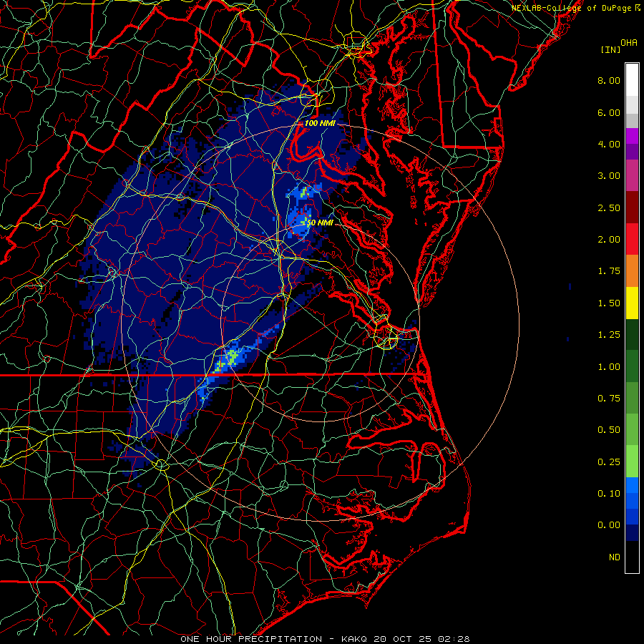The width and height of the screenshot is (644, 644).
Task: Click the white band at the legend top
Action: 632,80
